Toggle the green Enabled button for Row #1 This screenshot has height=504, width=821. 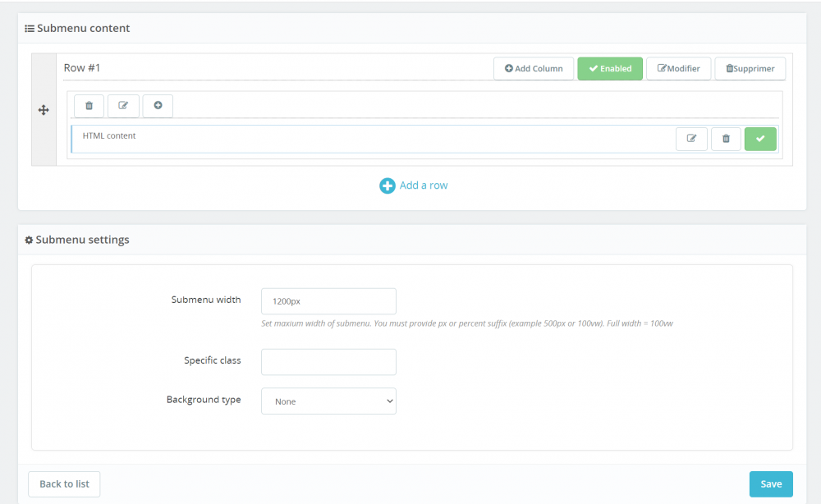(610, 69)
